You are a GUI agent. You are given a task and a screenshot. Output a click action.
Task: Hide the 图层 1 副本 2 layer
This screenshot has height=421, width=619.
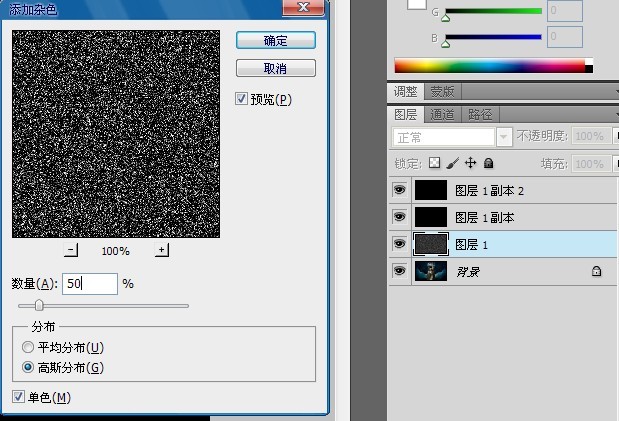pyautogui.click(x=400, y=190)
